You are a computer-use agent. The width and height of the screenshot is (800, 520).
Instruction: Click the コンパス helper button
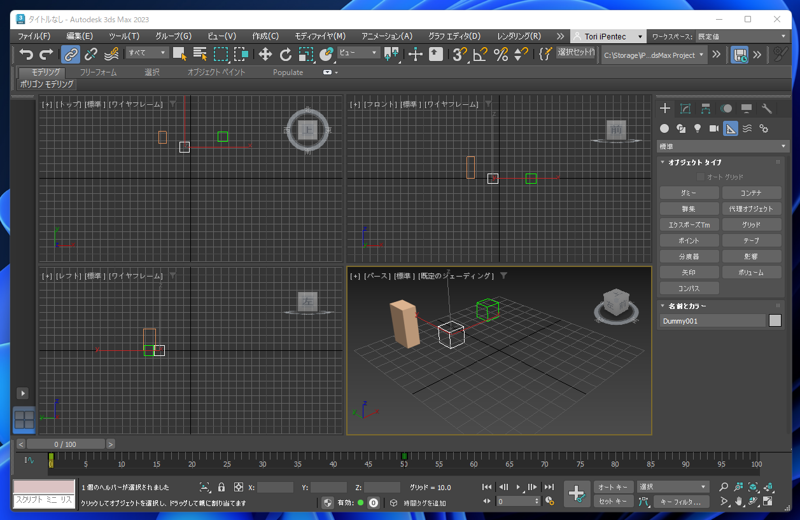688,289
